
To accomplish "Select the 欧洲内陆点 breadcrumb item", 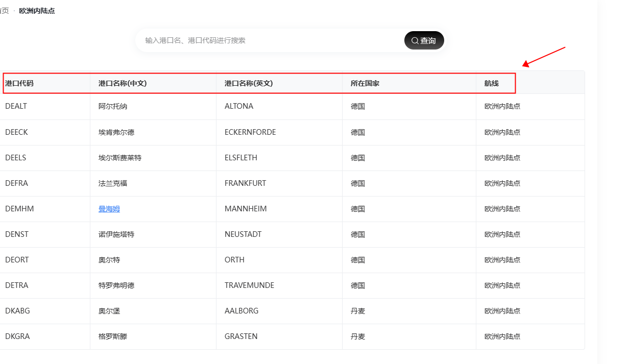I will coord(37,11).
